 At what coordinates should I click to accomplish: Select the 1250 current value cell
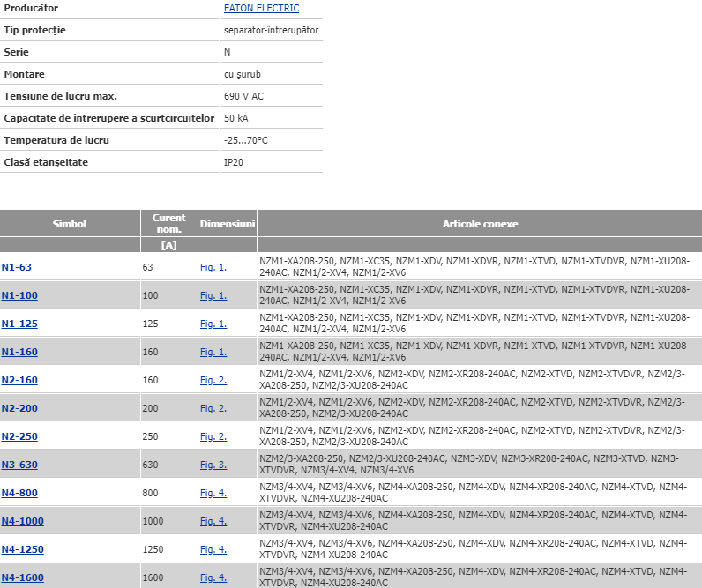point(168,549)
